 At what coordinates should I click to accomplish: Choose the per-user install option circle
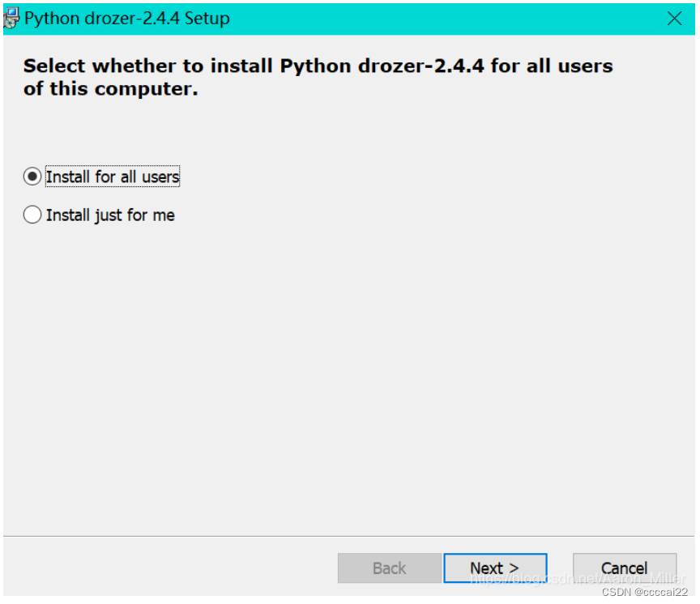32,215
